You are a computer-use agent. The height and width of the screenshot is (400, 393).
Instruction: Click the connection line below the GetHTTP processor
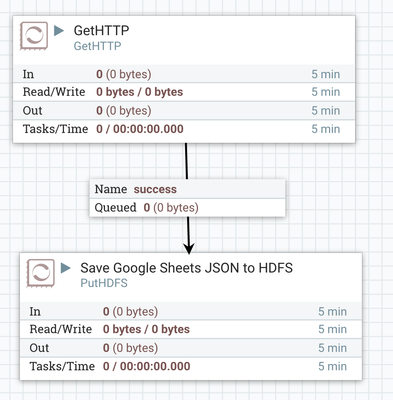(186, 161)
